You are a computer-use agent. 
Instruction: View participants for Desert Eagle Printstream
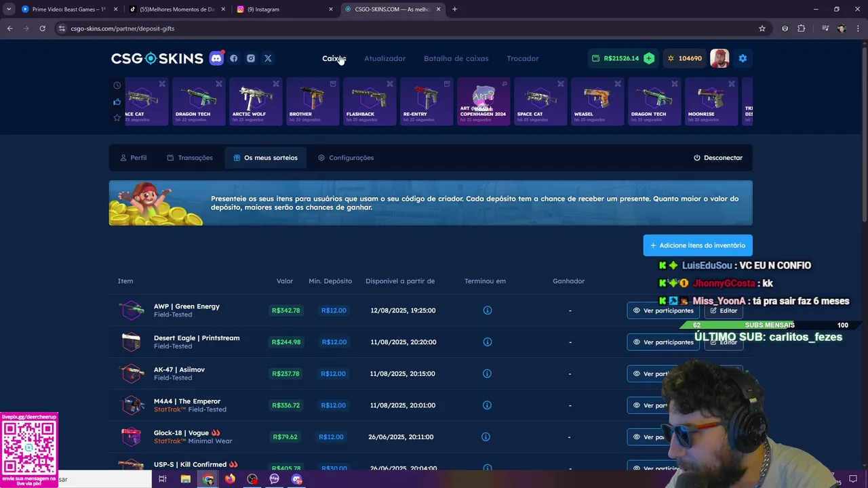[x=663, y=342]
